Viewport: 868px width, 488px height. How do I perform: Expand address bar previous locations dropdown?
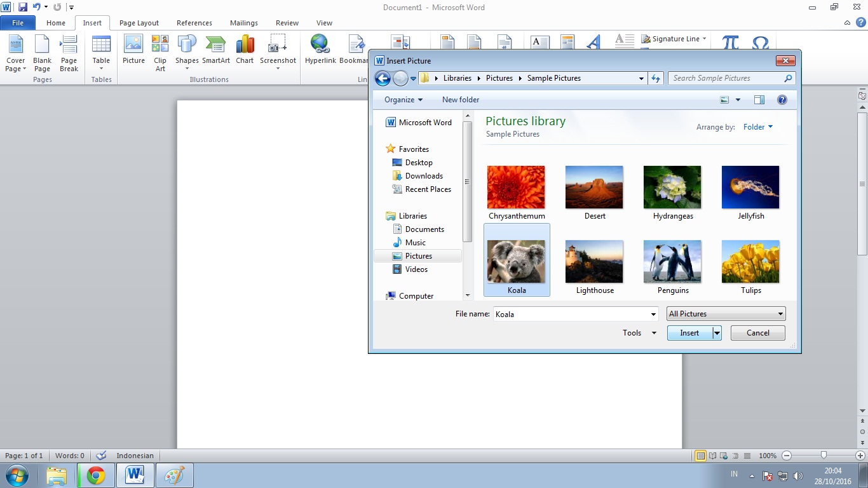click(x=641, y=78)
